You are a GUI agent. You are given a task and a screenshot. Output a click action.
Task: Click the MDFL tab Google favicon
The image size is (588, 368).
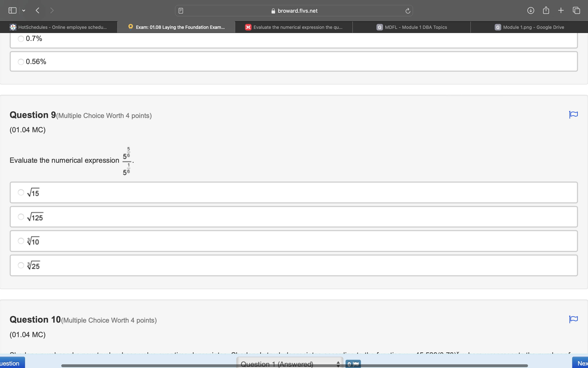click(380, 27)
